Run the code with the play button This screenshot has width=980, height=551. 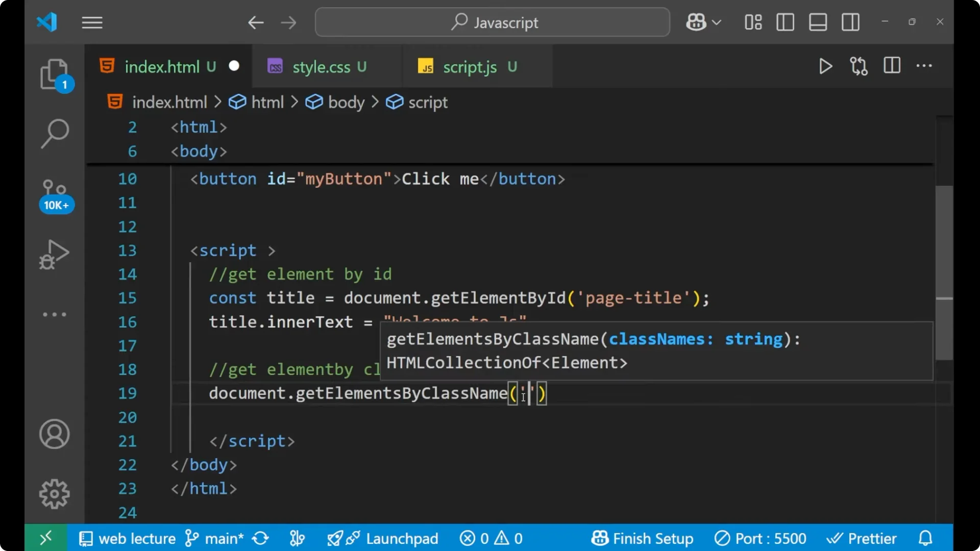[825, 66]
